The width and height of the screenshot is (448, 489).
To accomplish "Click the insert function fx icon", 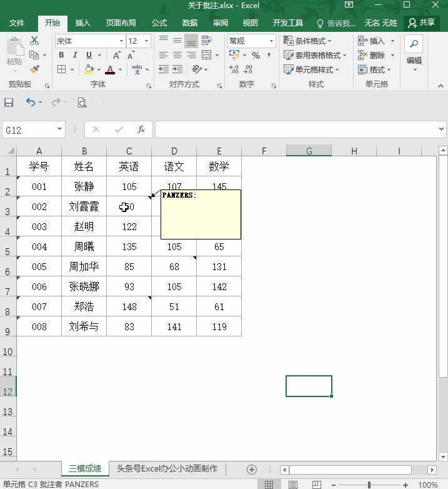I will tap(141, 129).
